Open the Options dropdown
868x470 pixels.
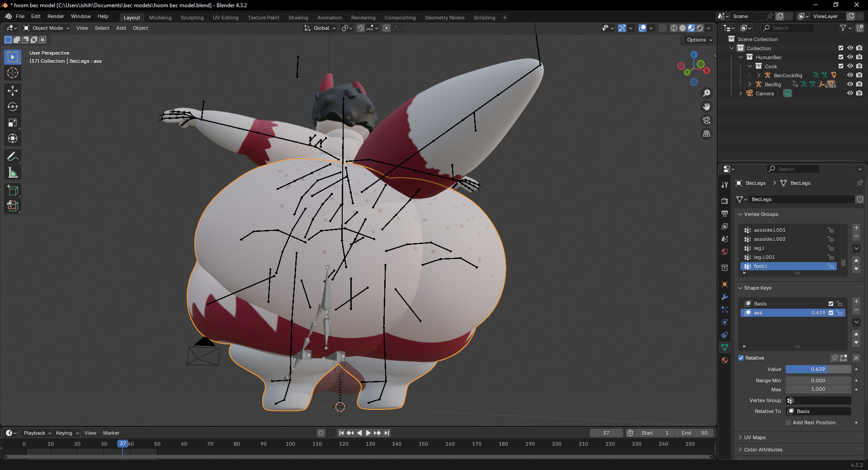tap(699, 40)
